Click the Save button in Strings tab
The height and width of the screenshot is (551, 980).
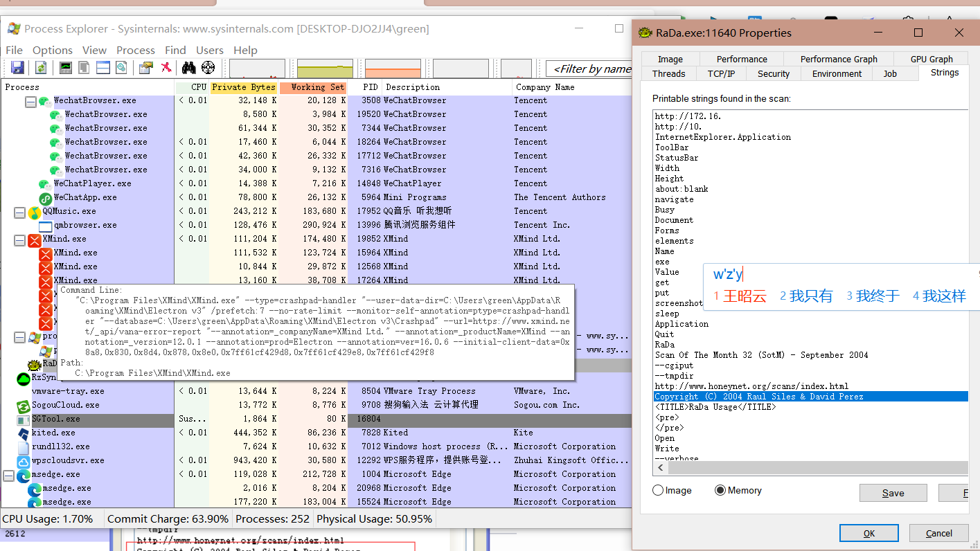pyautogui.click(x=893, y=493)
